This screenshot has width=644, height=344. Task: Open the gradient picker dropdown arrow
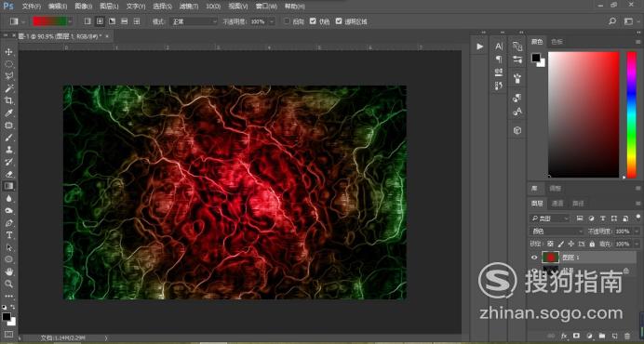point(71,21)
